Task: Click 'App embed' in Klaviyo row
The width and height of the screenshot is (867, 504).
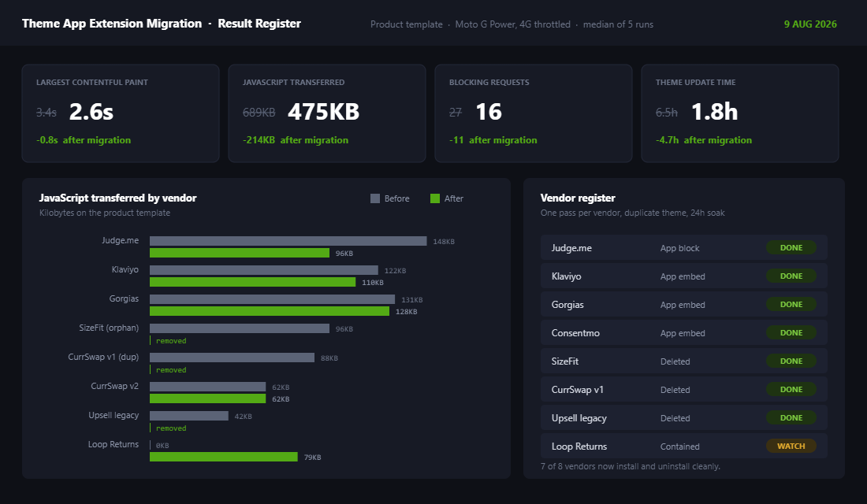Action: [x=683, y=276]
